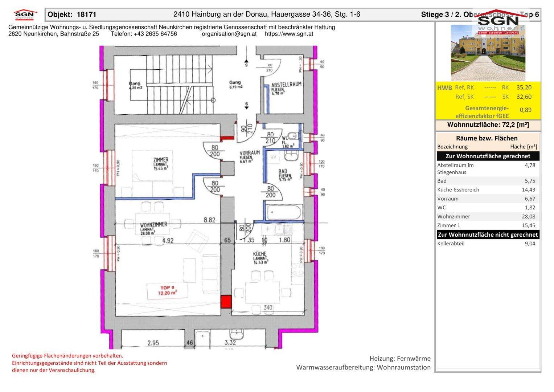Click the Räume bzw. Flächen table title
The width and height of the screenshot is (554, 392).
(x=487, y=138)
